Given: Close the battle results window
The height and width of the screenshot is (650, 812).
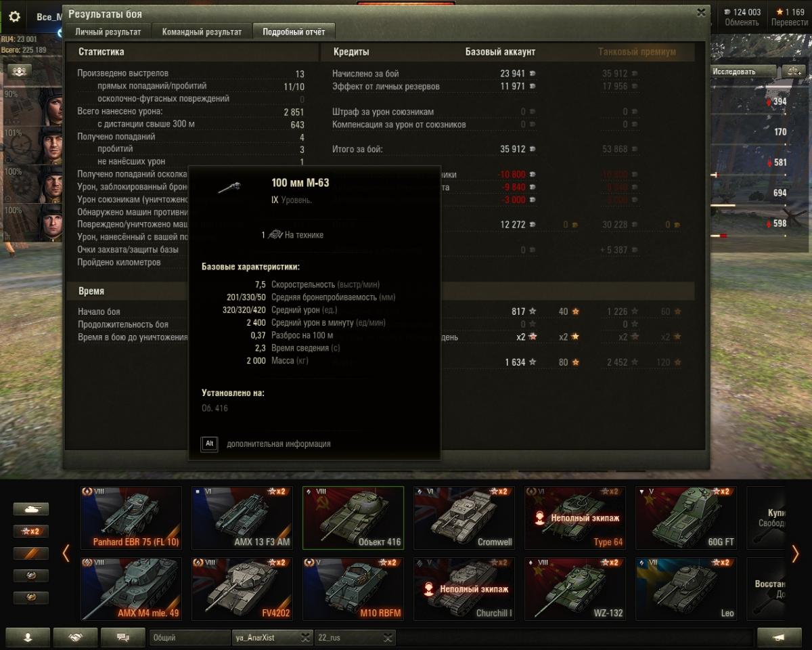Looking at the screenshot, I should tap(700, 12).
